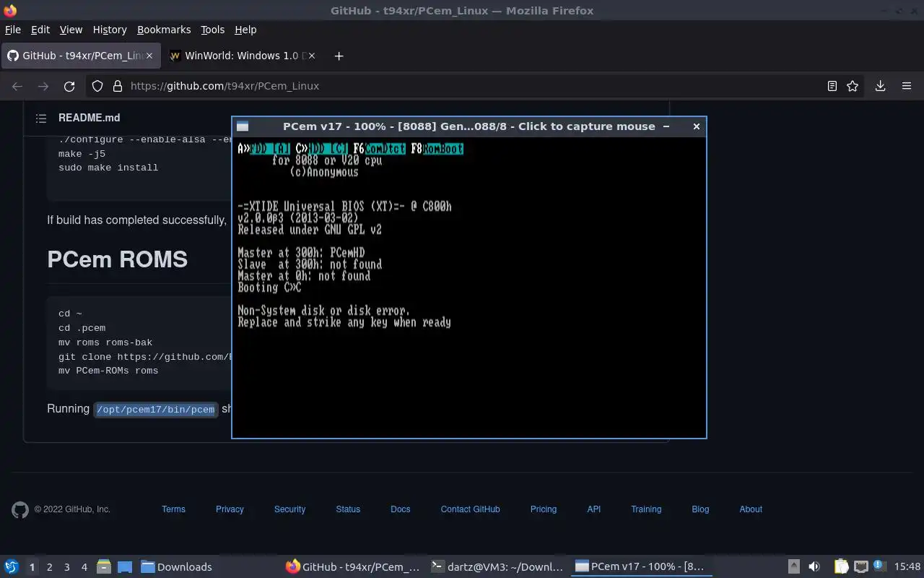Switch to workspace 4
The width and height of the screenshot is (924, 578).
coord(84,567)
